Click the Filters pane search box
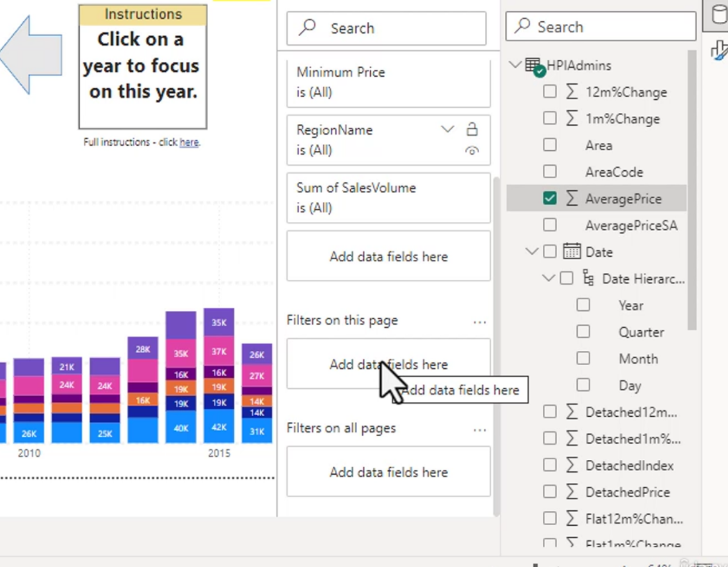728x567 pixels. [386, 28]
